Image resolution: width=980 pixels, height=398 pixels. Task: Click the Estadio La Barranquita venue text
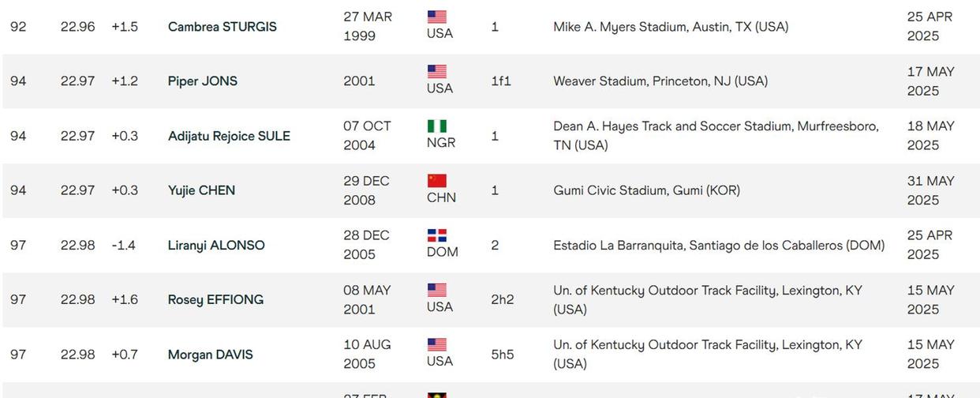(x=719, y=246)
